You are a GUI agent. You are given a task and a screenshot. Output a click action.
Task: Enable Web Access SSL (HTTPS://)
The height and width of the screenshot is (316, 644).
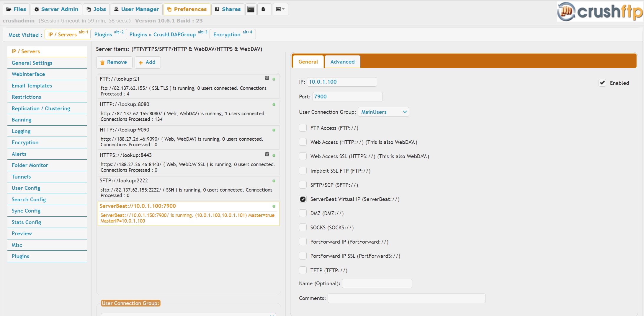point(303,156)
